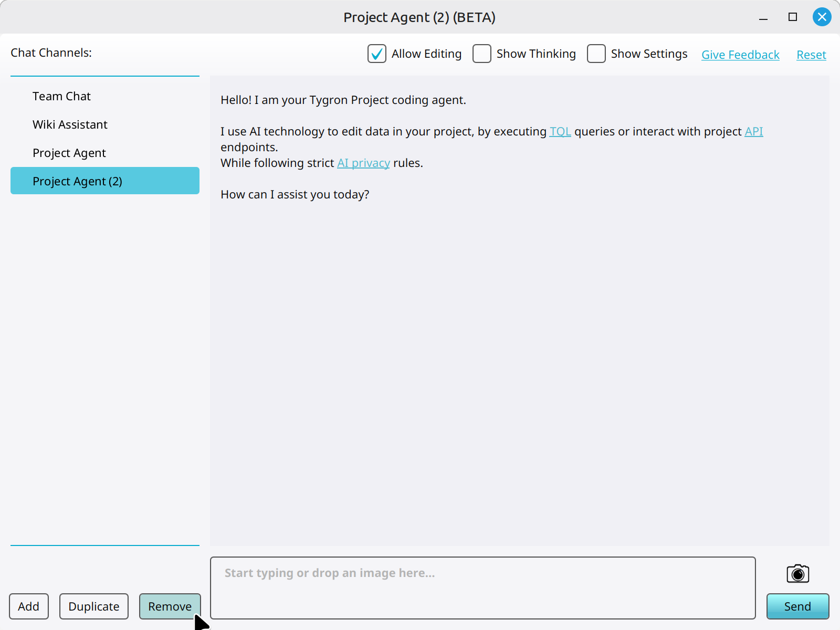Screen dimensions: 840x630
Task: Click the Reset link
Action: tap(811, 55)
